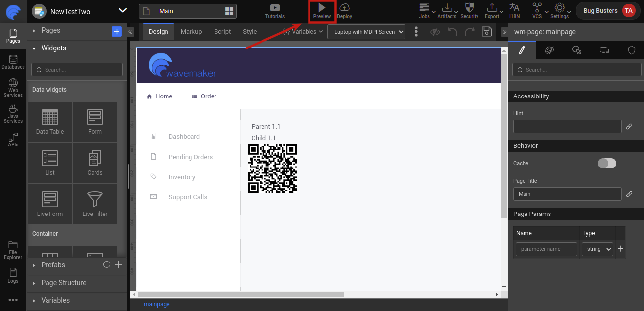The height and width of the screenshot is (311, 644).
Task: Open the I18N localization tool
Action: pyautogui.click(x=515, y=11)
